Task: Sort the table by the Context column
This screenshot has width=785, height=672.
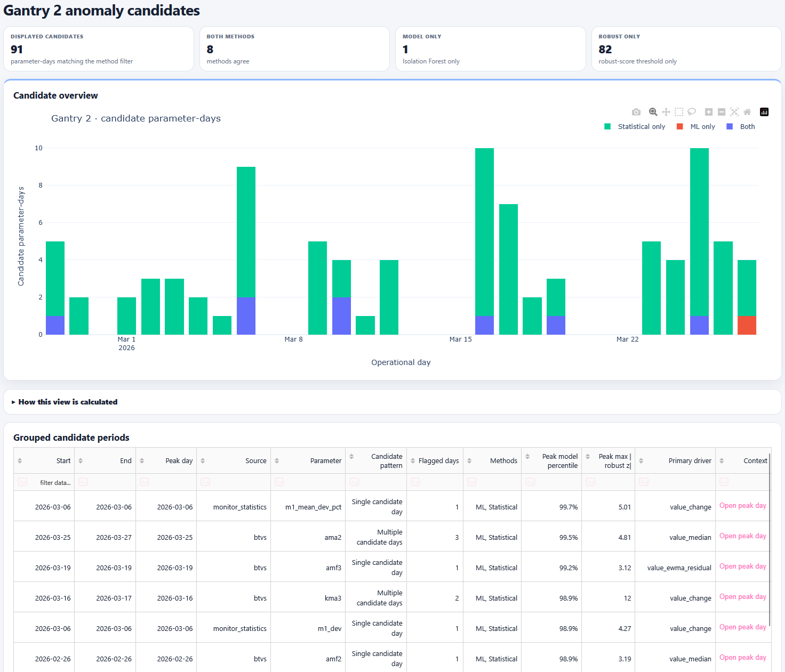Action: tap(722, 461)
